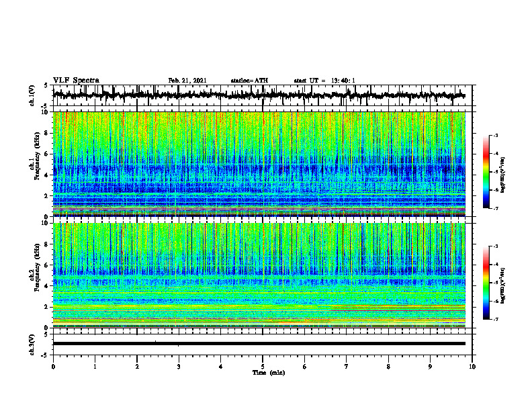Image resolution: width=532 pixels, height=411 pixels.
Task: Click time axis tick label "8"
Action: [x=388, y=367]
